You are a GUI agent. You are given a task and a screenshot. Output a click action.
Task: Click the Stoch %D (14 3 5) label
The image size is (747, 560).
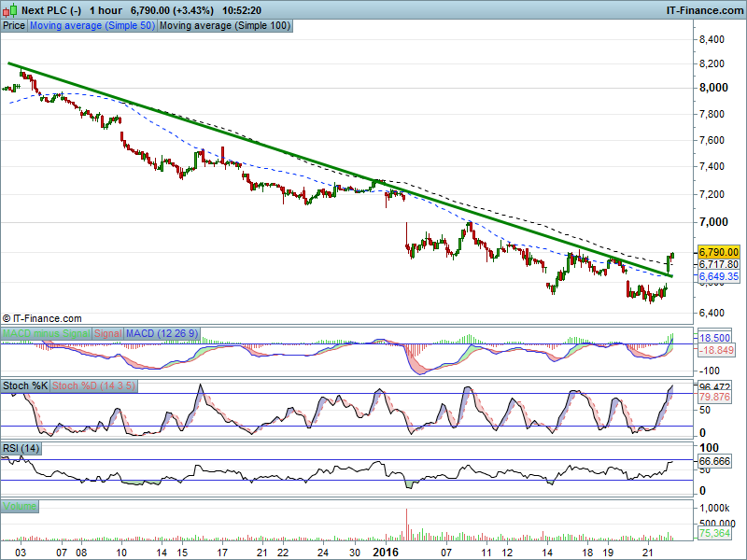[x=94, y=385]
